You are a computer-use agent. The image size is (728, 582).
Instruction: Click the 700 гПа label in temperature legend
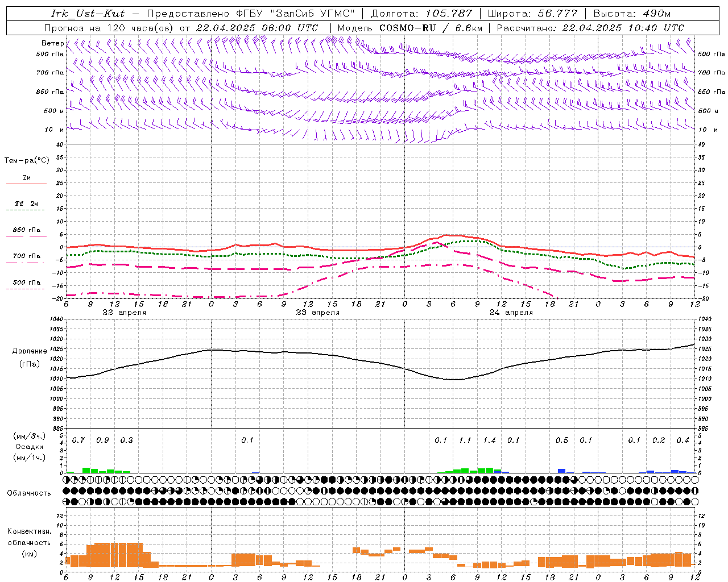pos(27,256)
